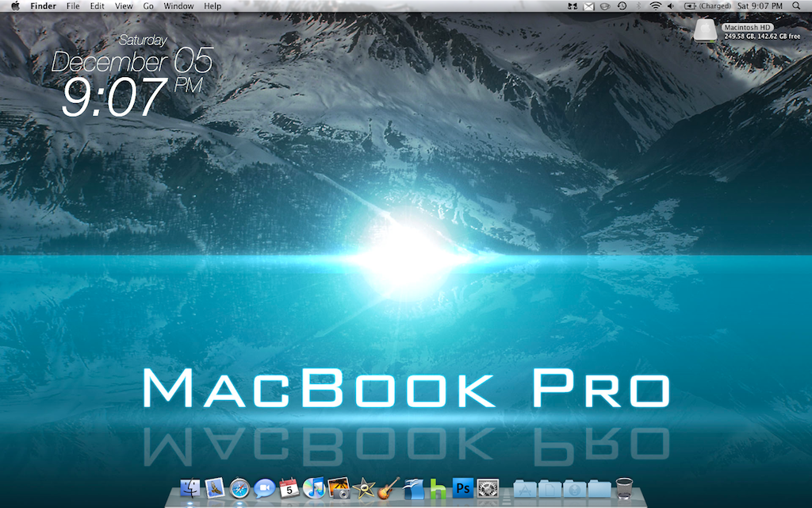Open the volume control in menu bar
812x508 pixels.
[x=671, y=6]
